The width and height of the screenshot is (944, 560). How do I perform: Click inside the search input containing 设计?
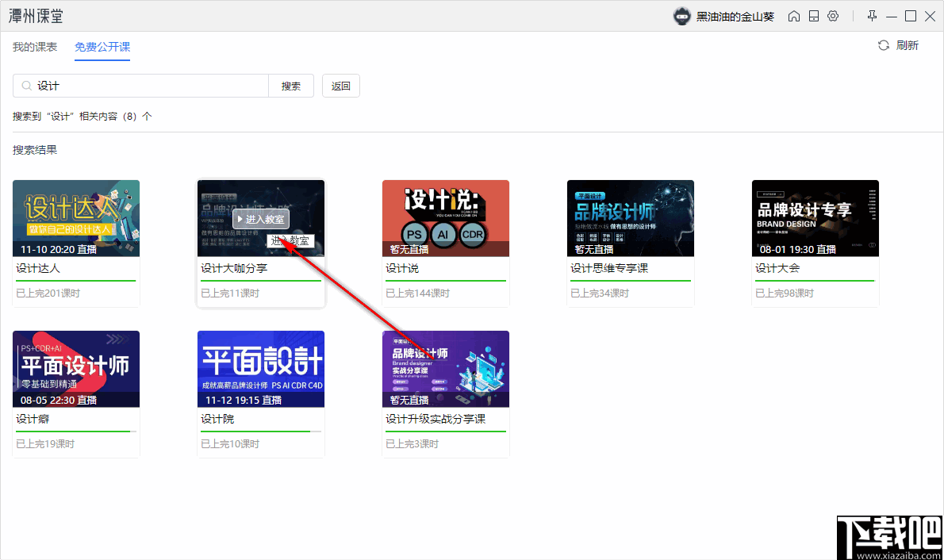click(143, 85)
